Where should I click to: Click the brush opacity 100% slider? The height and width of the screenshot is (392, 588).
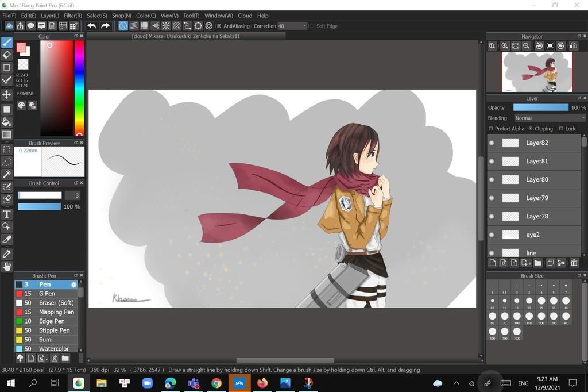click(x=39, y=206)
